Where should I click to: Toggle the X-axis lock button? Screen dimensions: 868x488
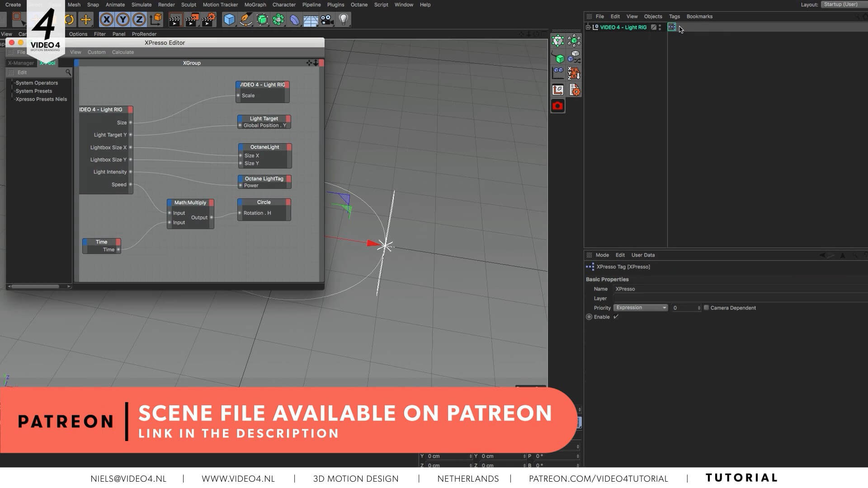click(106, 19)
